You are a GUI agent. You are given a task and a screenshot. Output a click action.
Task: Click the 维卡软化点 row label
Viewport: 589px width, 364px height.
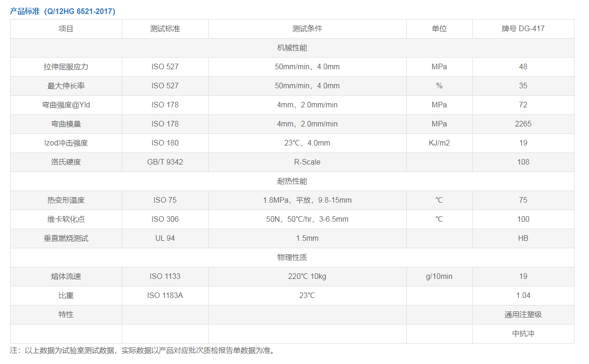[66, 219]
